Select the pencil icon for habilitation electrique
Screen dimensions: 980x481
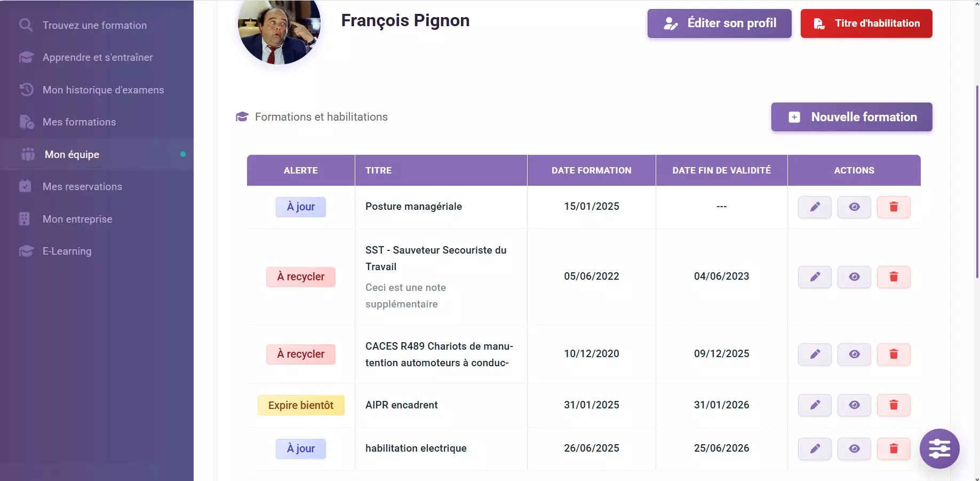[x=814, y=448]
